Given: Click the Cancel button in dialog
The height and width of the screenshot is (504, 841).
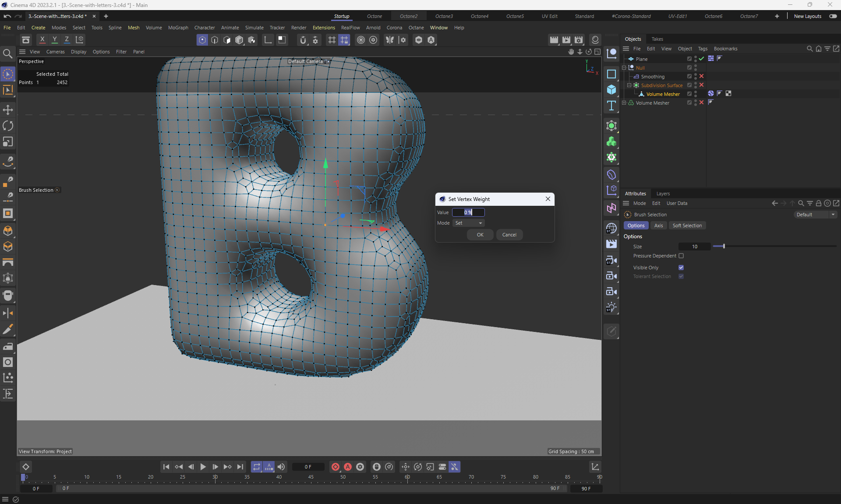Looking at the screenshot, I should tap(509, 235).
